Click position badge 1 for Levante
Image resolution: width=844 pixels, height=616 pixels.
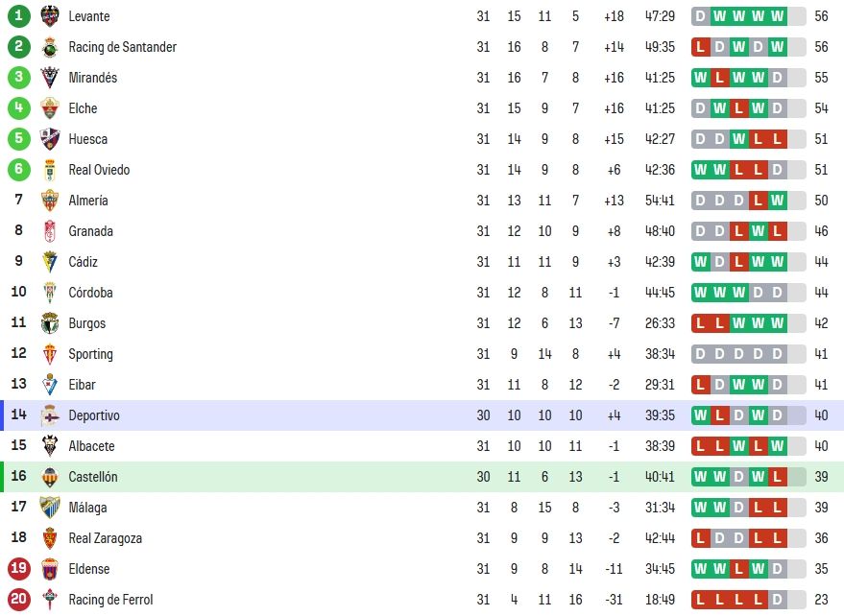19,15
